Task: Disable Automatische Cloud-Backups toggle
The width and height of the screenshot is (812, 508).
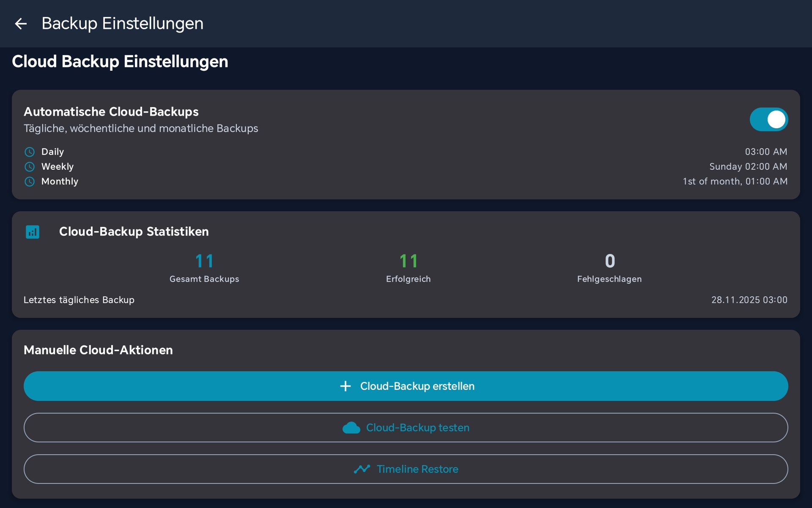Action: pyautogui.click(x=768, y=119)
